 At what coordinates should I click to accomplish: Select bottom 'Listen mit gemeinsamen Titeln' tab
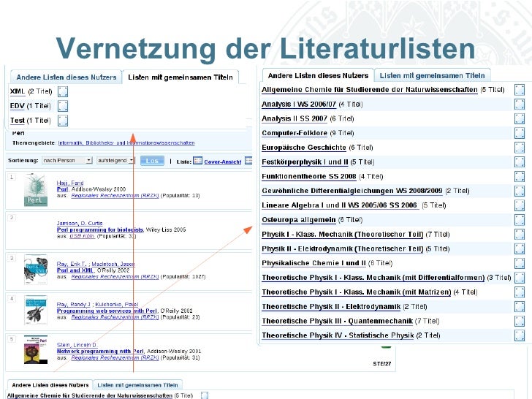[137, 385]
